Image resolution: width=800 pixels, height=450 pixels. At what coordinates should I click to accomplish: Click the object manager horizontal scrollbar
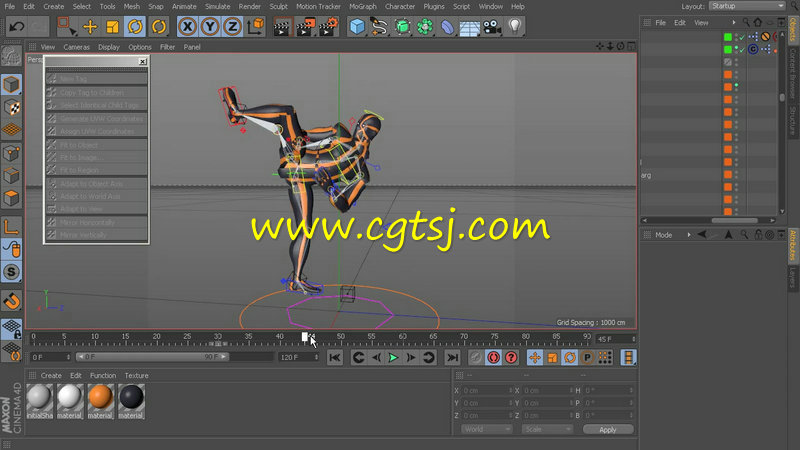coord(734,221)
